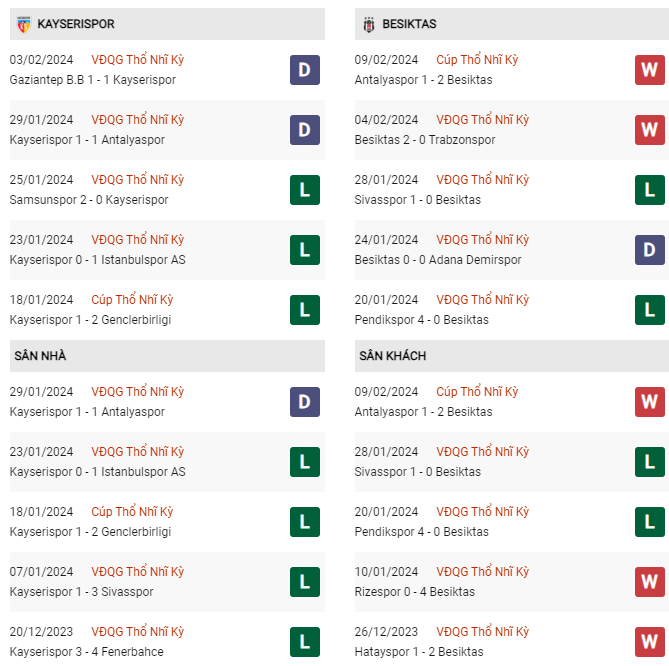
Task: Click the L badge for Samsunspor 2-0 Kayserispor
Action: [305, 190]
